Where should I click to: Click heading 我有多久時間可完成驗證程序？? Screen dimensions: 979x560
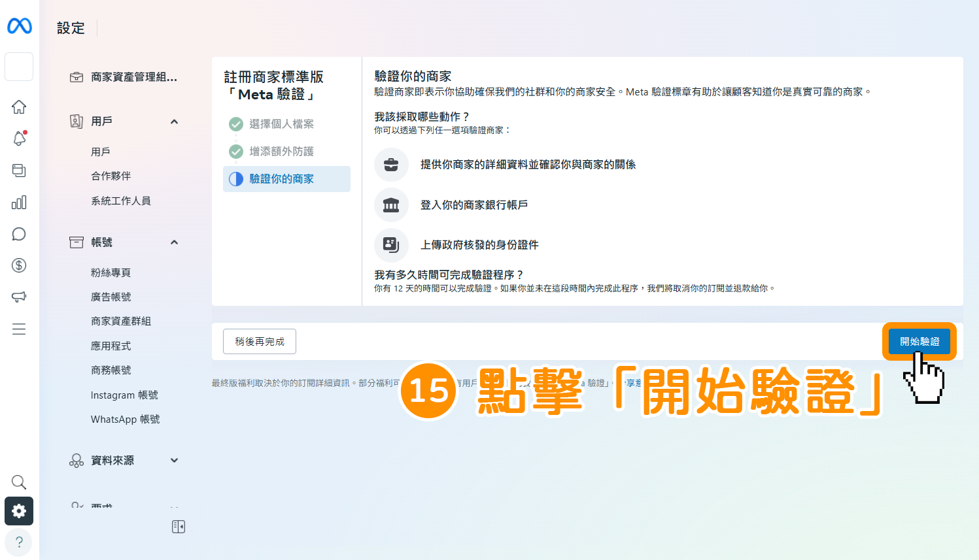449,275
